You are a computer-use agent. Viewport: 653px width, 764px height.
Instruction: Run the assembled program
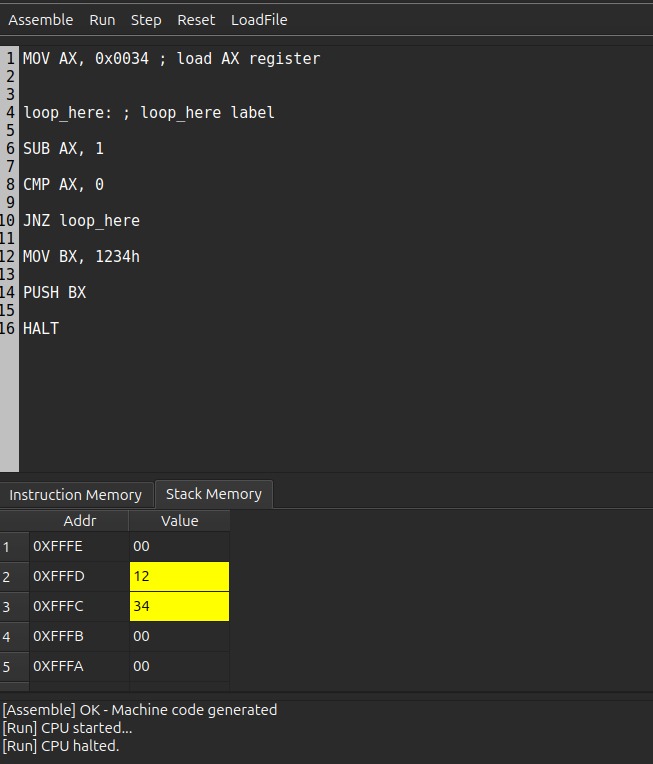(x=102, y=20)
